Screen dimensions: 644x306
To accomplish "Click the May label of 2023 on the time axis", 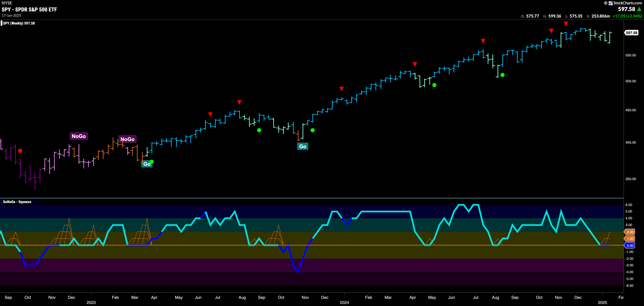I will pyautogui.click(x=179, y=297).
